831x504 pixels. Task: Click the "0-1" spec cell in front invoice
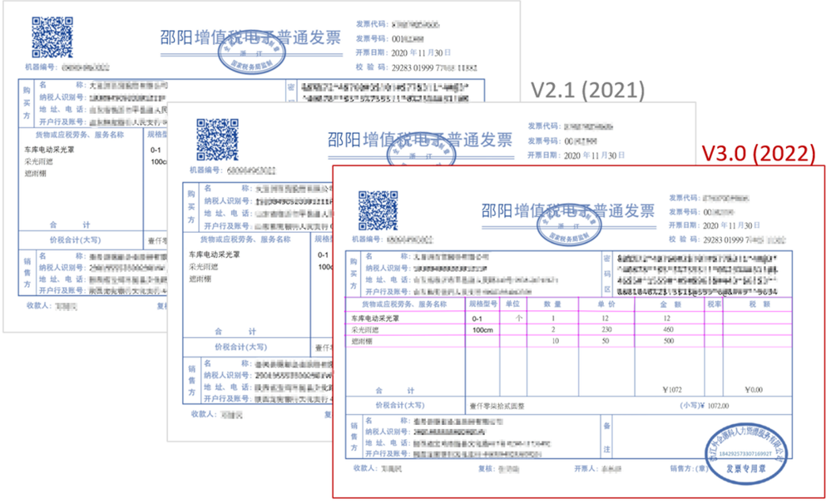point(477,319)
